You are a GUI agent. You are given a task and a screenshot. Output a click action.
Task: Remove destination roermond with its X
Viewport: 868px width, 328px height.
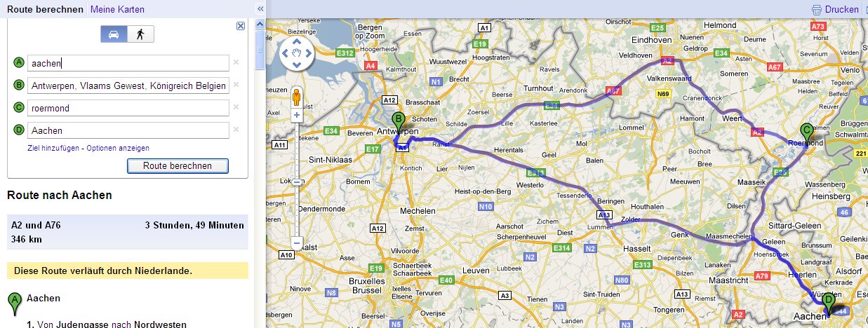[236, 107]
